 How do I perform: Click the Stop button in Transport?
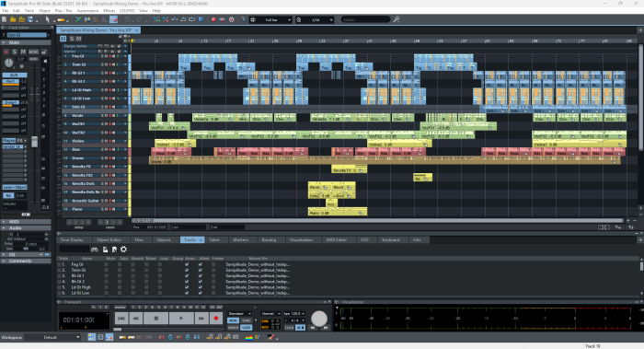[156, 319]
